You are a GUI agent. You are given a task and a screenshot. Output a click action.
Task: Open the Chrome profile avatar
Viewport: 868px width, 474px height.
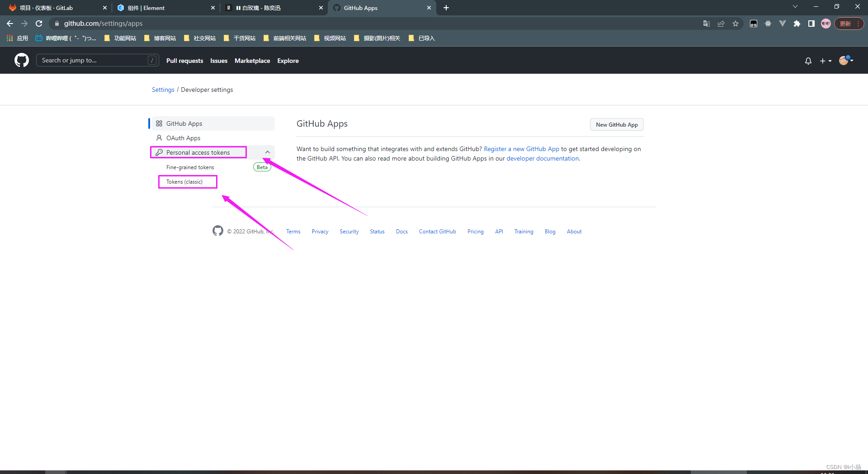coord(826,24)
